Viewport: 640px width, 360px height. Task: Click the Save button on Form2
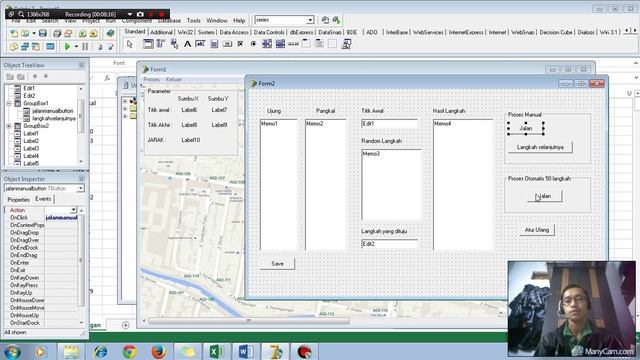pos(277,264)
